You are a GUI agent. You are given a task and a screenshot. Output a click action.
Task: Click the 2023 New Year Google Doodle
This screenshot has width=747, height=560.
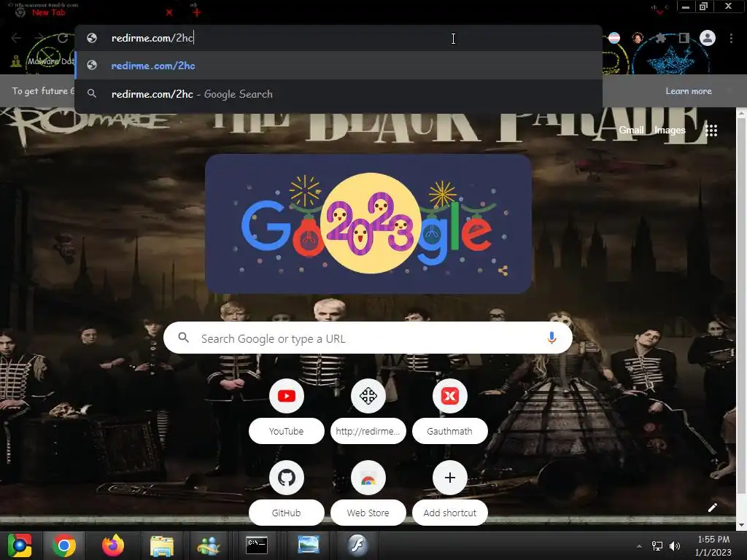coord(368,223)
